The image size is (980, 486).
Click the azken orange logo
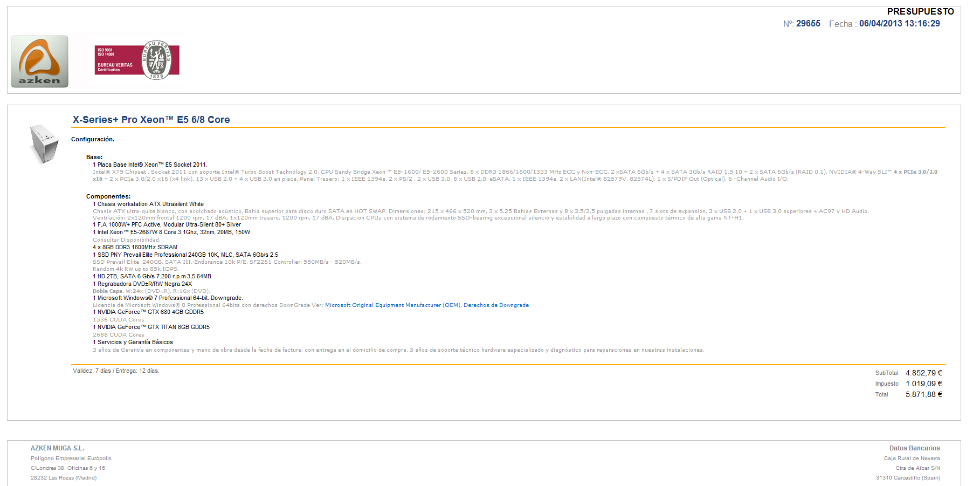[x=40, y=61]
